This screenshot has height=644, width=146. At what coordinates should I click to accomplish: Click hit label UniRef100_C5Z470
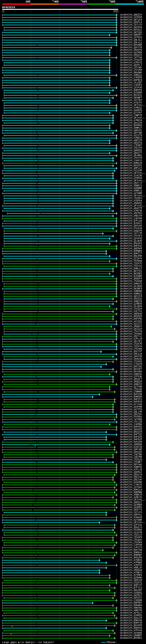pyautogui.click(x=131, y=263)
